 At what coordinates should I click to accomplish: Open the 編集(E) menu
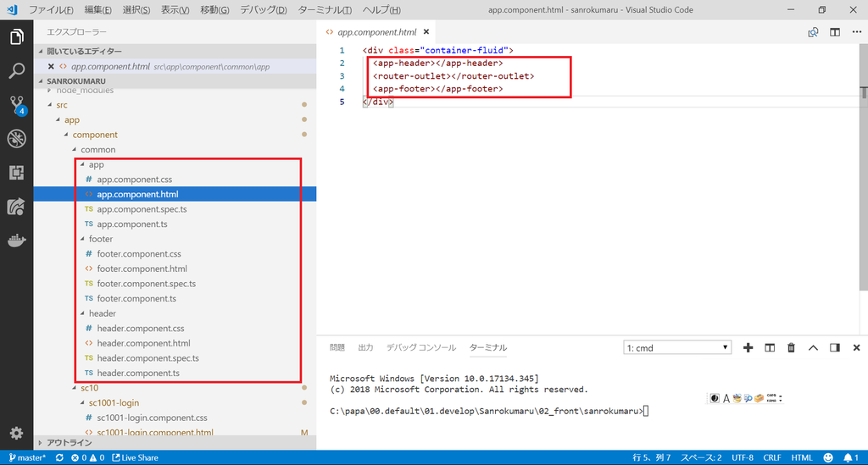point(98,10)
